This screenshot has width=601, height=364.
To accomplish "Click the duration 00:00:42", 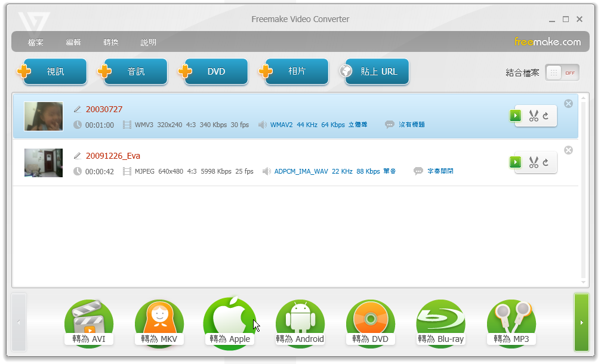I will 99,171.
